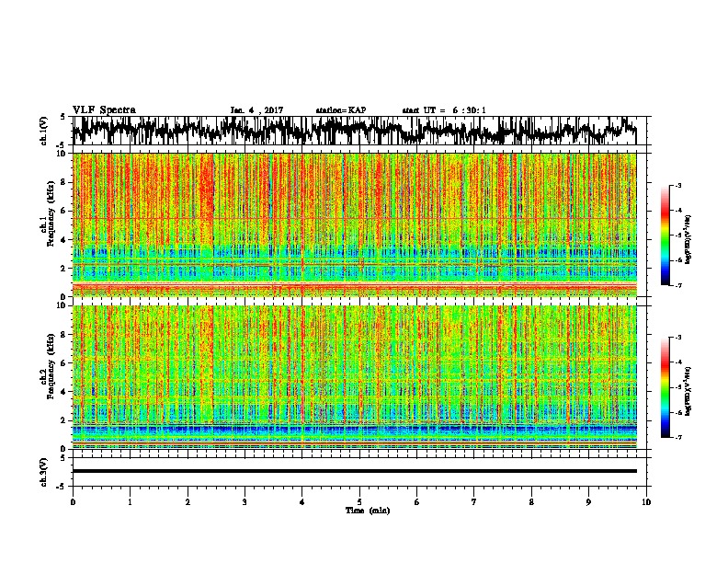
Task: Click the "-7" label below ch.2 color bar
Action: tap(677, 437)
